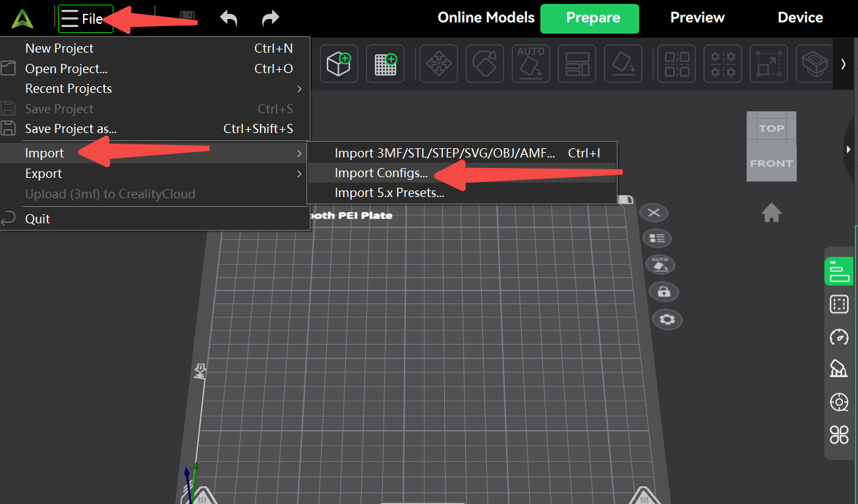The height and width of the screenshot is (504, 858).
Task: Switch to the Preview tab
Action: [697, 18]
